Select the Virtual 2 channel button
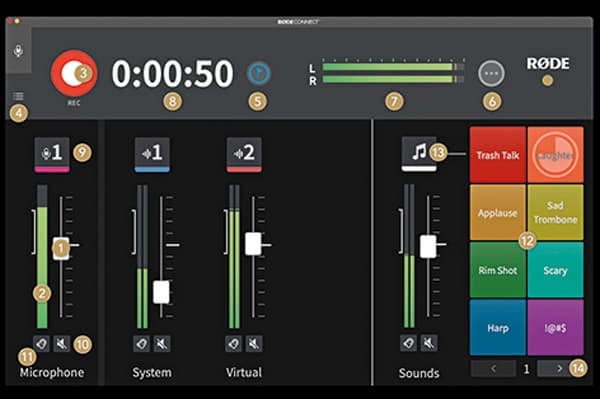This screenshot has height=399, width=600. tap(244, 155)
